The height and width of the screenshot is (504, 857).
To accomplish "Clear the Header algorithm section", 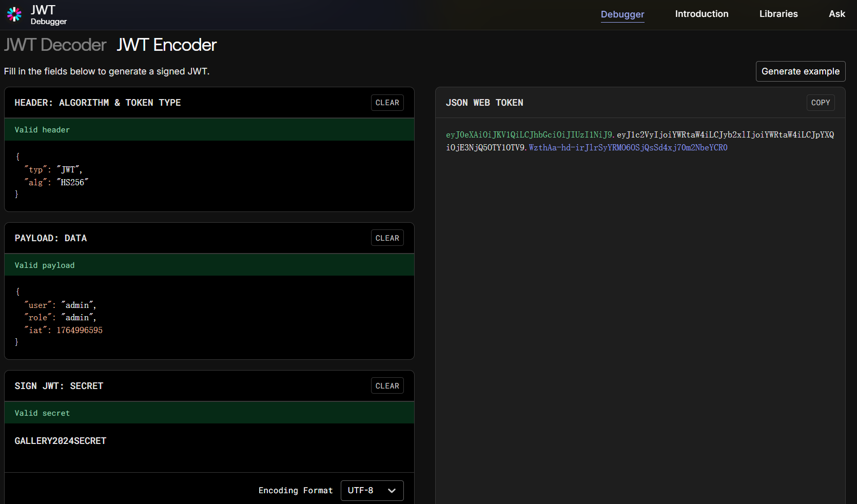I will point(387,103).
